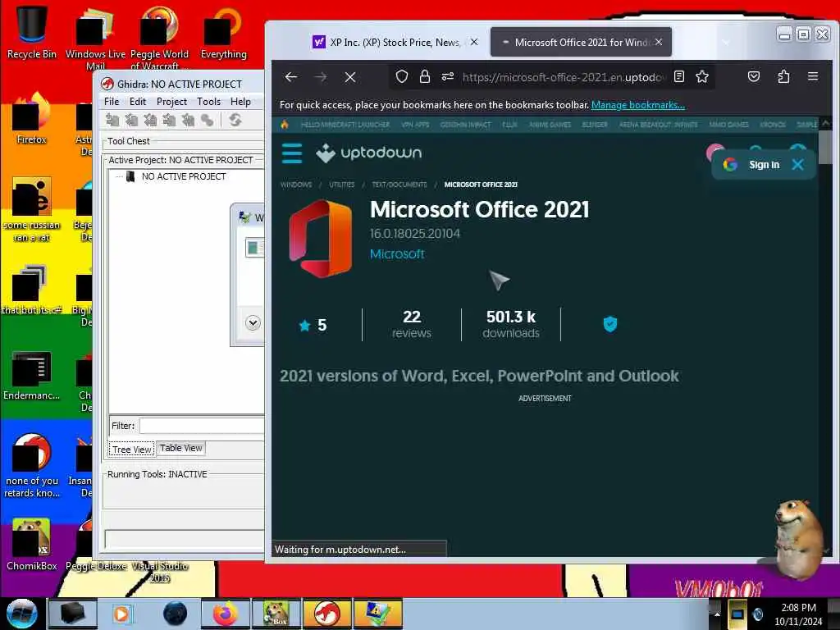Open ARENA BREAKOUT: INFINITE link
840x630 pixels.
[659, 125]
